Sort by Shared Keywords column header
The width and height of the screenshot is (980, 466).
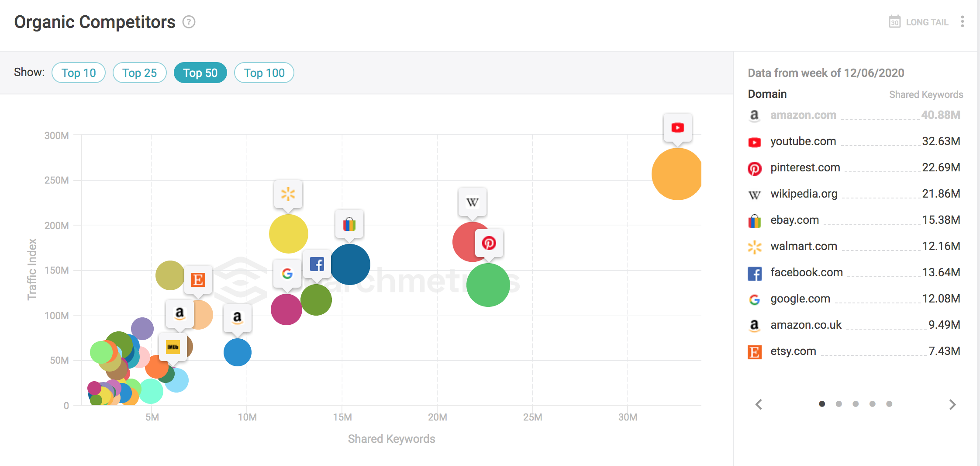[x=926, y=94]
